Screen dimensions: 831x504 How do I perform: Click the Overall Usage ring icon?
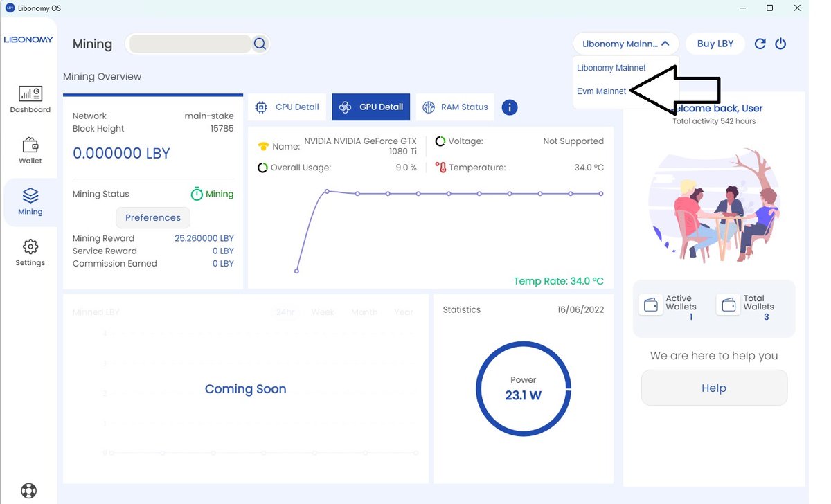(x=262, y=168)
